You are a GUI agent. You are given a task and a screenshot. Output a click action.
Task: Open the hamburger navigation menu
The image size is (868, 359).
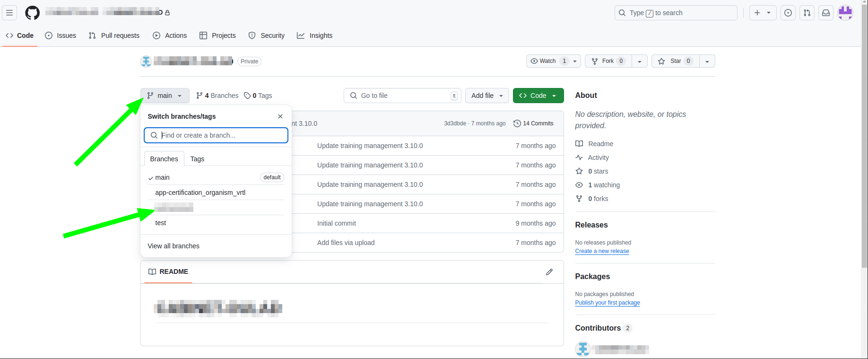(x=9, y=13)
